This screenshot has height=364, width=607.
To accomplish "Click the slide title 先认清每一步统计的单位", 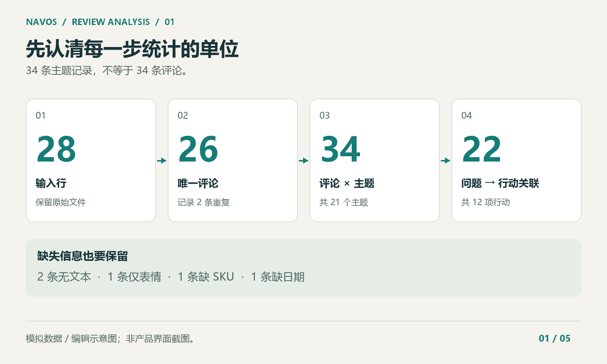I will (x=132, y=49).
